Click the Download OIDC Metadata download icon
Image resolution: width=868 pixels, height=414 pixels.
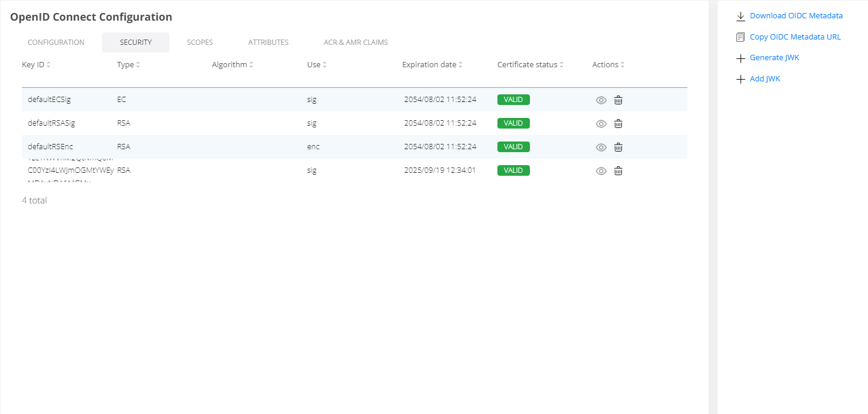click(741, 17)
